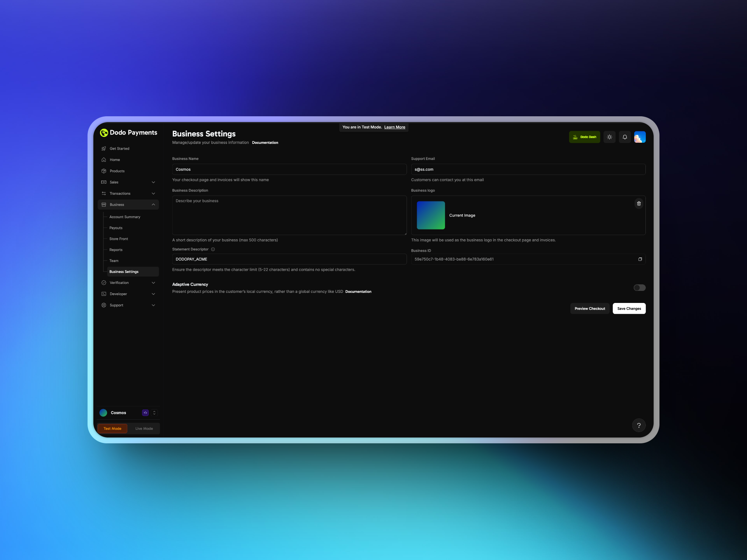The width and height of the screenshot is (747, 560).
Task: Open notifications bell icon
Action: 624,137
